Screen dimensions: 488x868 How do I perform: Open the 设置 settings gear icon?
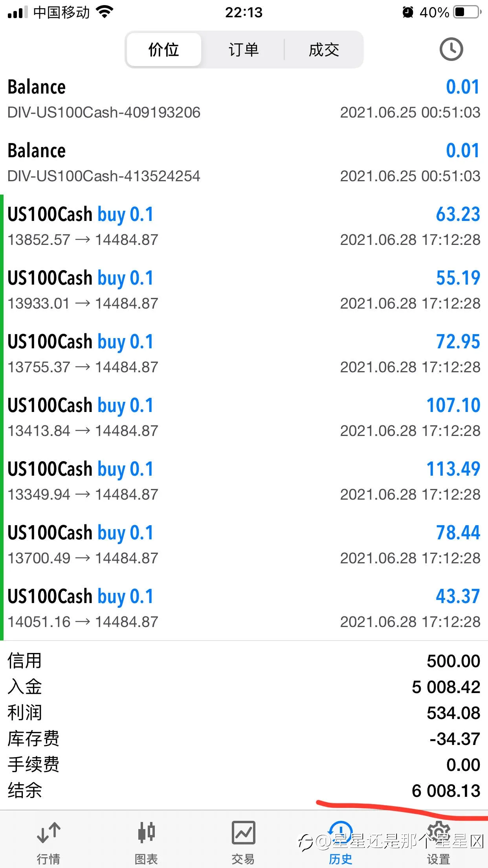[438, 832]
